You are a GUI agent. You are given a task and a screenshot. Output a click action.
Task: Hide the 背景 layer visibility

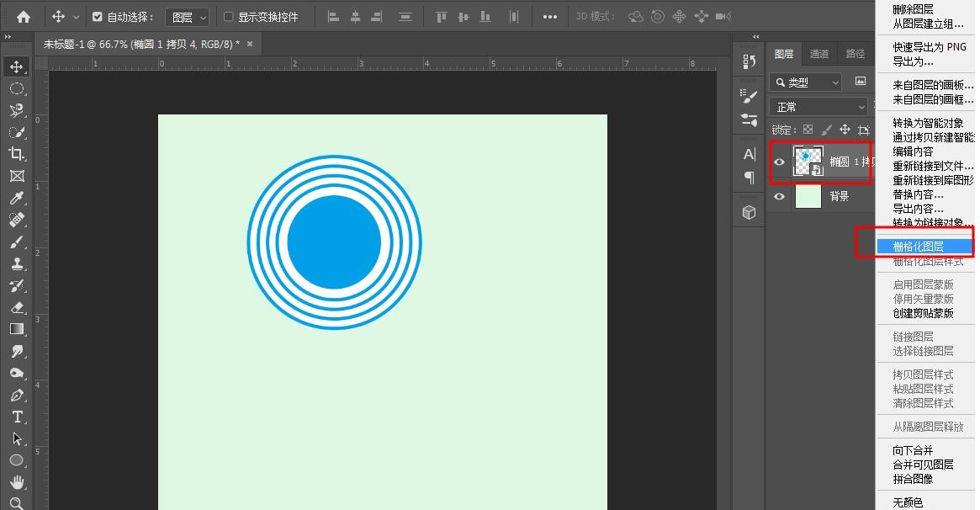click(x=779, y=196)
